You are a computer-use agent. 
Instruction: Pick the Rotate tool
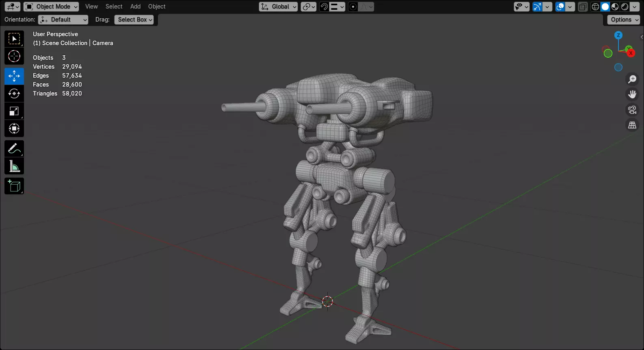pos(14,93)
